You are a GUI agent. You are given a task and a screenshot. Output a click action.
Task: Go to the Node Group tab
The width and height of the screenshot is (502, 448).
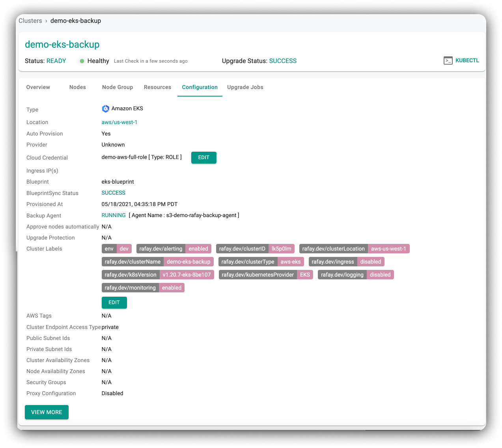118,87
